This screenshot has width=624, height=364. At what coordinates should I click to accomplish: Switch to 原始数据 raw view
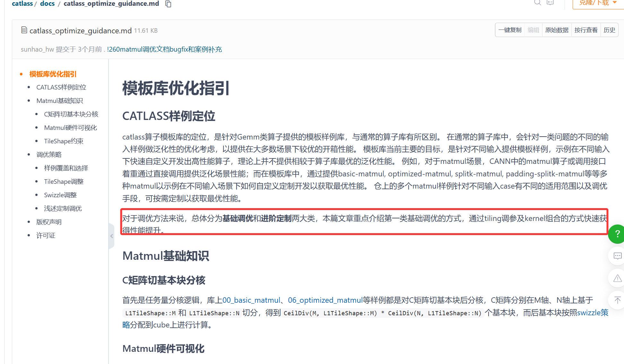point(557,30)
